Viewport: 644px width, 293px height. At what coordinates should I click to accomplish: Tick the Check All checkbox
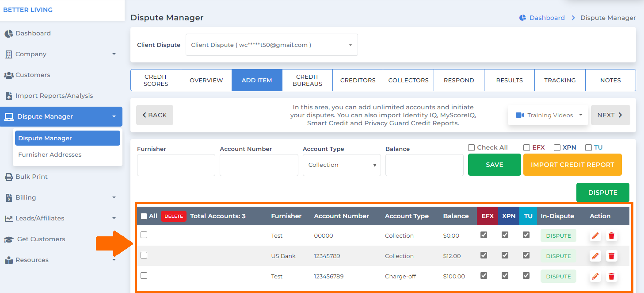(x=471, y=148)
